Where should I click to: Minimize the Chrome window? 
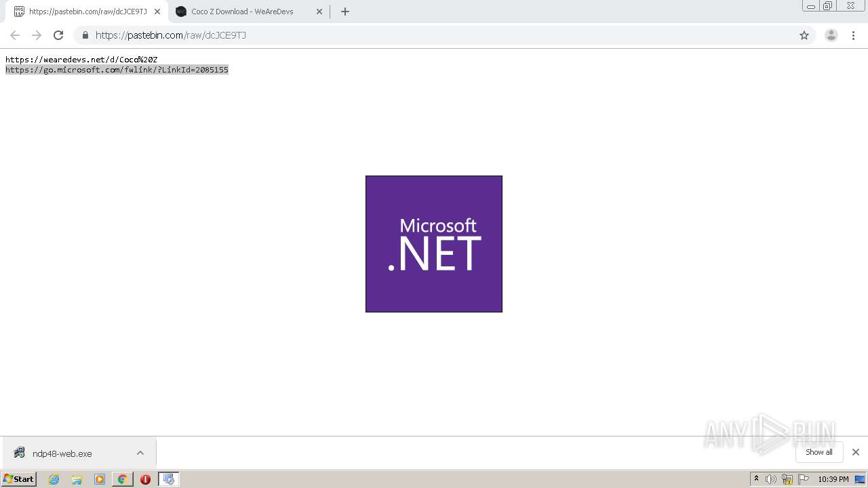pos(811,5)
